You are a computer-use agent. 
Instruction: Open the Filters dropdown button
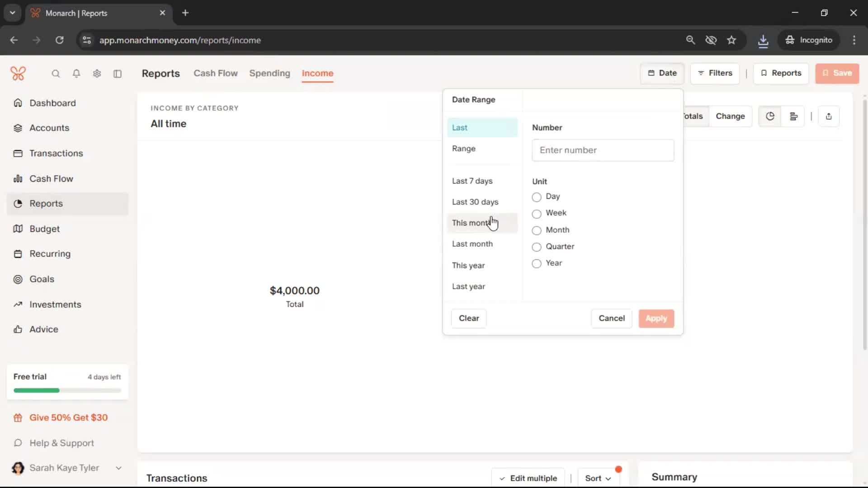(x=715, y=73)
